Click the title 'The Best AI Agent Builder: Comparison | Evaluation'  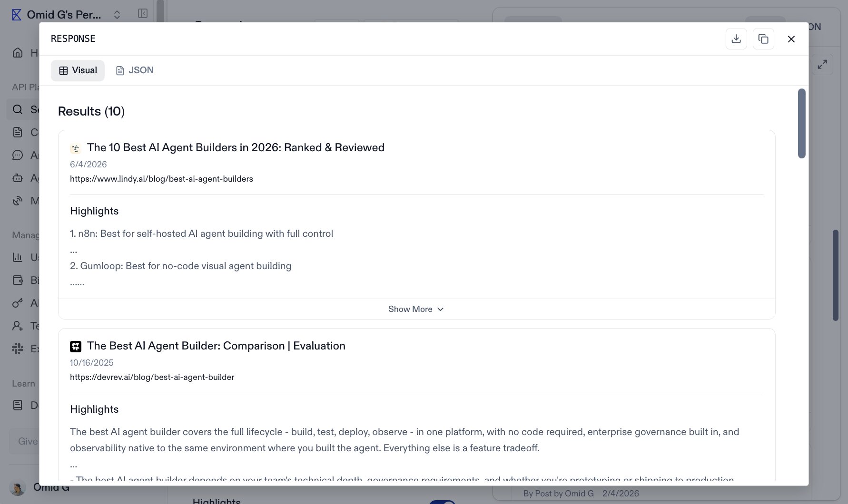(216, 346)
